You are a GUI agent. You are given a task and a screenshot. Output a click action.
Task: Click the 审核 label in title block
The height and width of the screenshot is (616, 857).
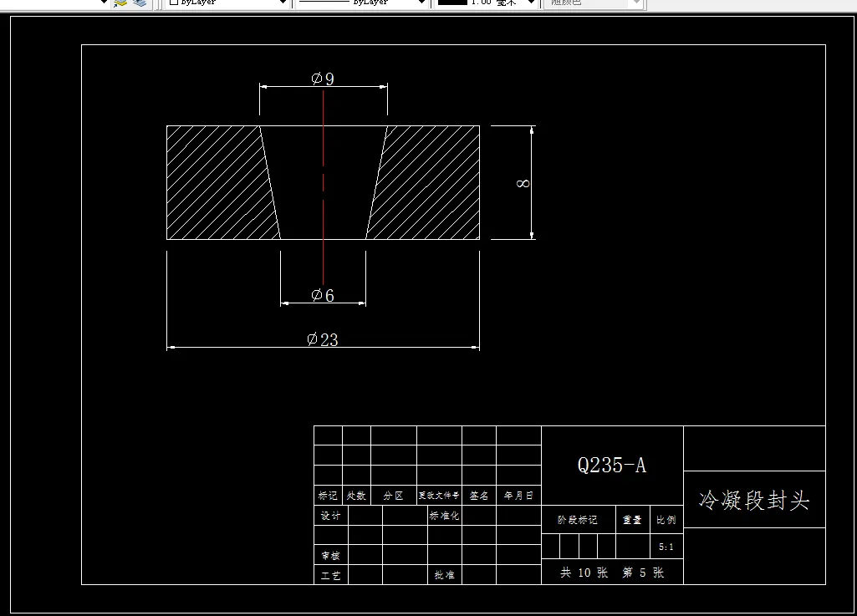[330, 555]
